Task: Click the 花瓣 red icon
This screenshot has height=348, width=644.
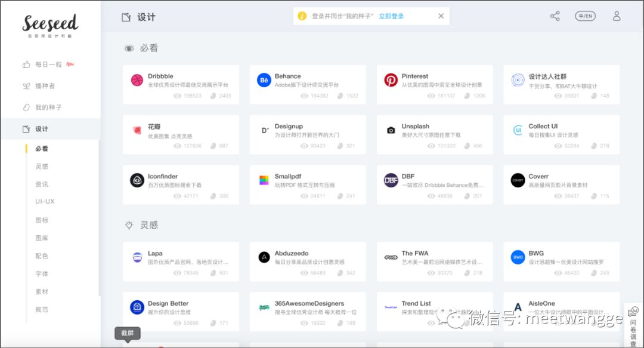Action: pos(137,130)
